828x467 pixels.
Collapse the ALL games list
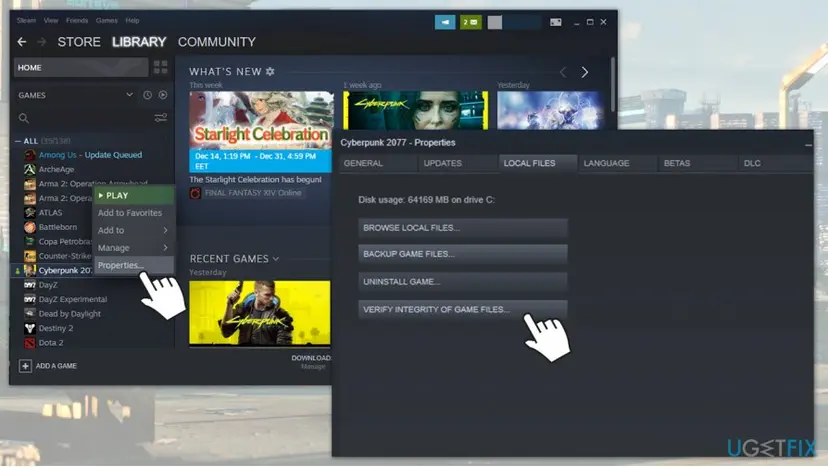click(18, 141)
